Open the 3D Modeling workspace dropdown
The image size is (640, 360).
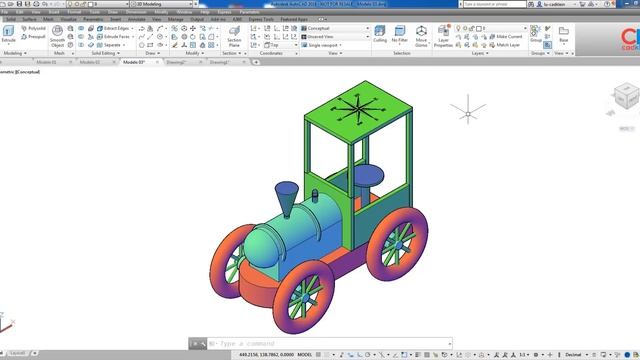(x=162, y=4)
